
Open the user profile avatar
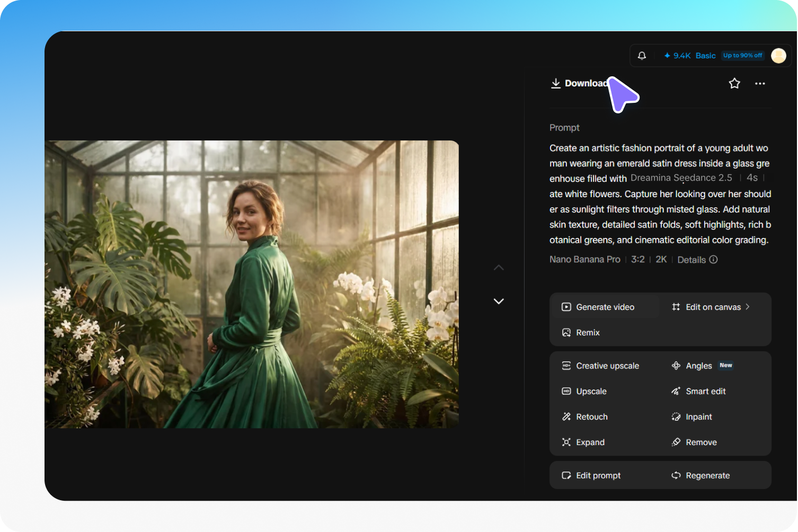[x=778, y=56]
